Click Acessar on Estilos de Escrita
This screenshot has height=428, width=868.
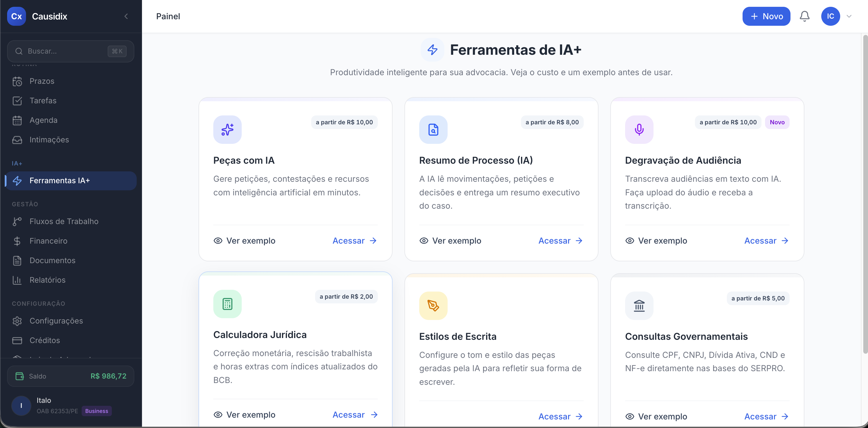[x=561, y=416]
